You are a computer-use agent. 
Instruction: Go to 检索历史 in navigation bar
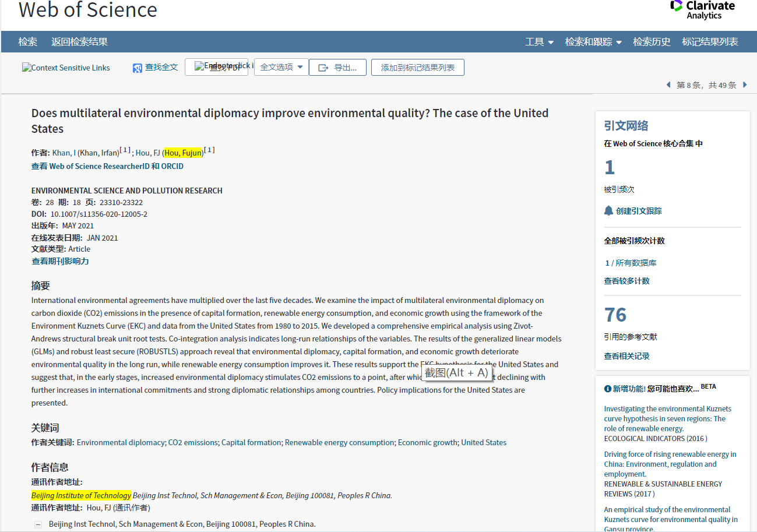(x=652, y=42)
